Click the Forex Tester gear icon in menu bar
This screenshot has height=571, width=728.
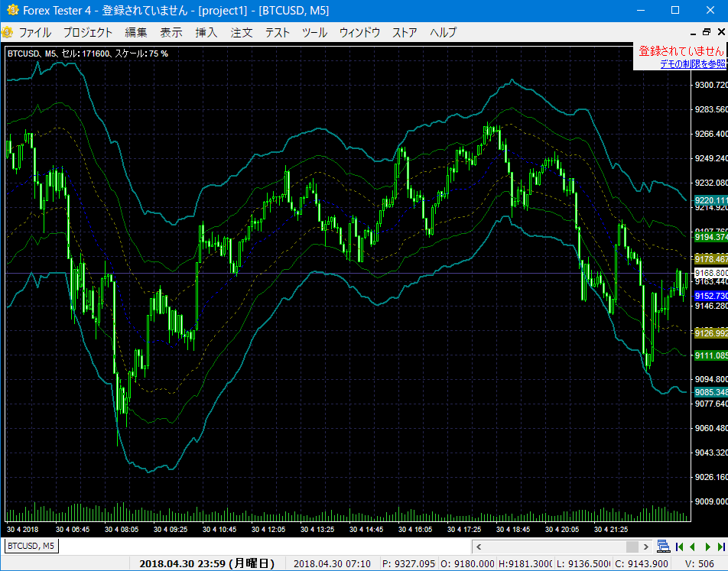coord(8,32)
